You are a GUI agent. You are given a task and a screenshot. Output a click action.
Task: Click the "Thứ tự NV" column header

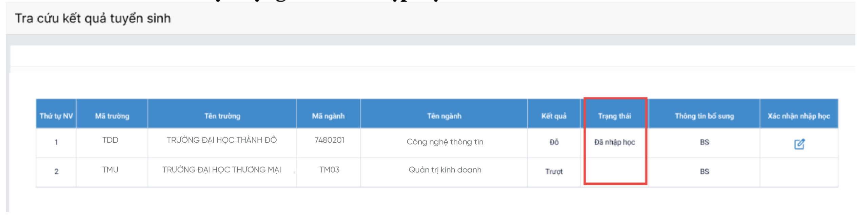[56, 116]
